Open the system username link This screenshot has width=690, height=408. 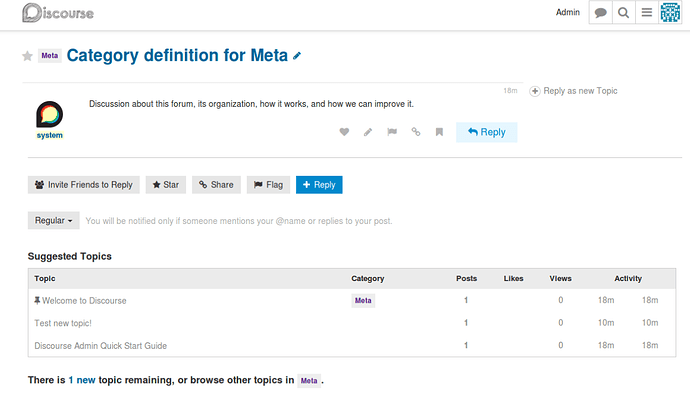(49, 135)
